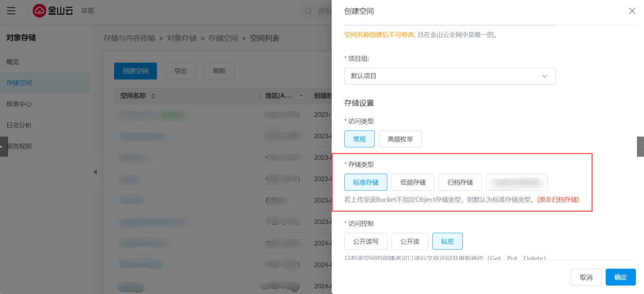The image size is (644, 294).
Task: Open the hamburger navigation menu
Action: click(x=11, y=11)
